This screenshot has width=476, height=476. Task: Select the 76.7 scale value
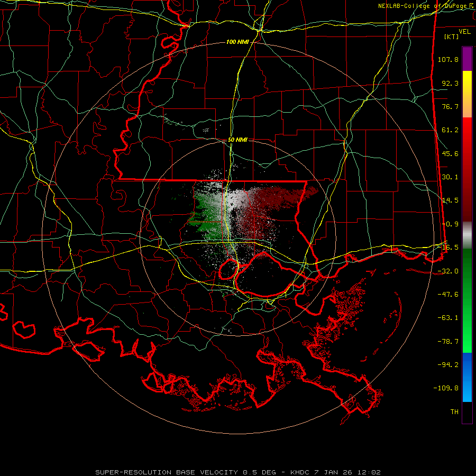[x=450, y=106]
